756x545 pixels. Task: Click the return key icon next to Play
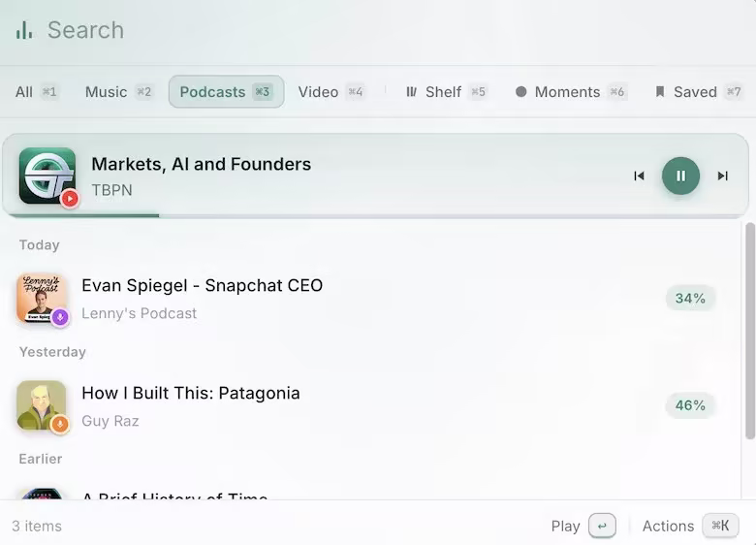602,526
